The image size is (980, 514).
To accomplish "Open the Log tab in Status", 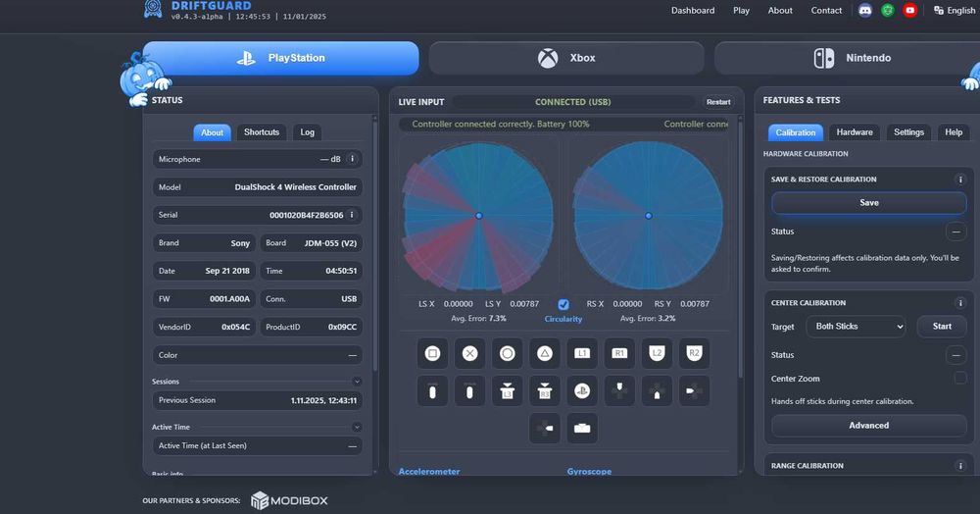I will (307, 132).
